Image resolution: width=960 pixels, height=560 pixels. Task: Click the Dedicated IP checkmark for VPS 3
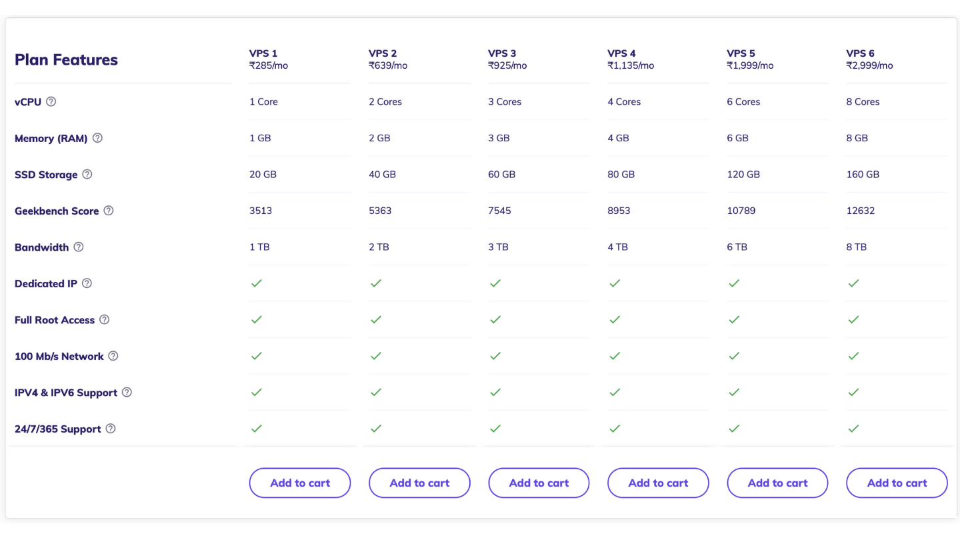495,283
